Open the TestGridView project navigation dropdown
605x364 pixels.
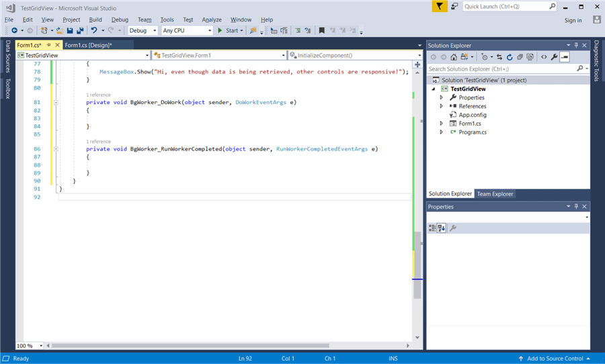(83, 55)
